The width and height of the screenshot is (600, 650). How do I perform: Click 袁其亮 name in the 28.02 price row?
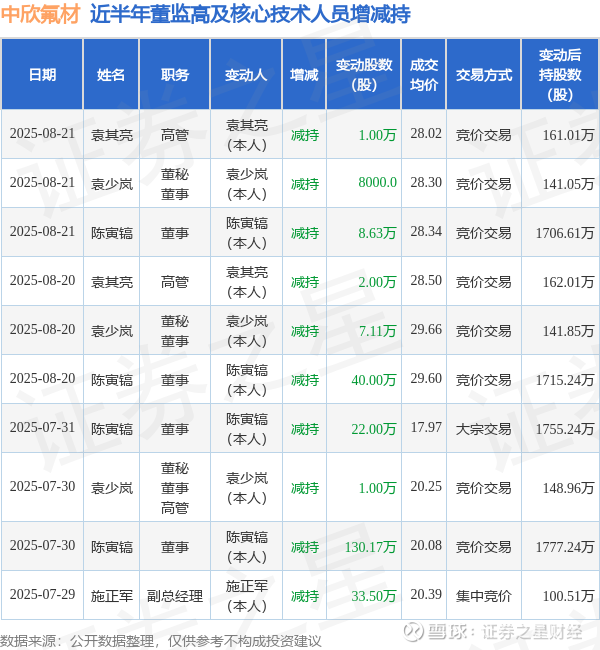coord(112,135)
